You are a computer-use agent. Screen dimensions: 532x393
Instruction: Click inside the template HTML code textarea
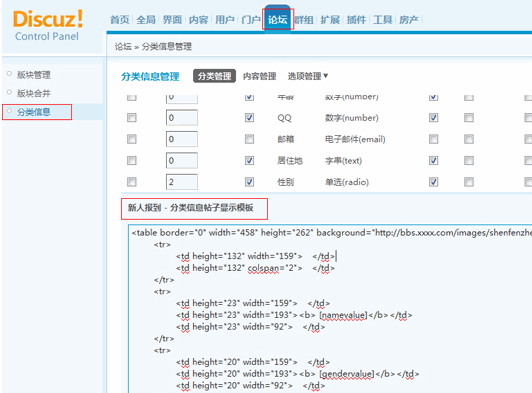(330, 308)
